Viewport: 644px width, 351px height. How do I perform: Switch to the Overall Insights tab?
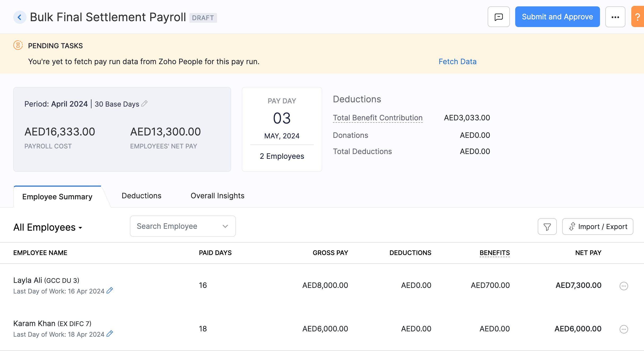point(217,196)
